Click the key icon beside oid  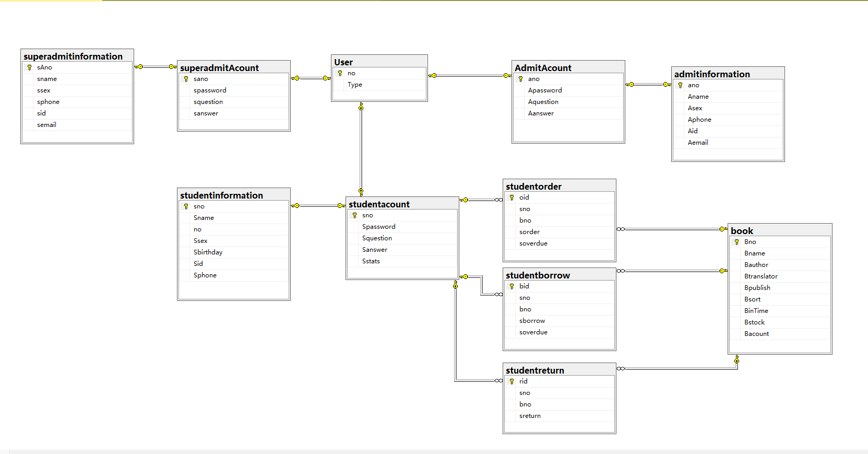(512, 197)
